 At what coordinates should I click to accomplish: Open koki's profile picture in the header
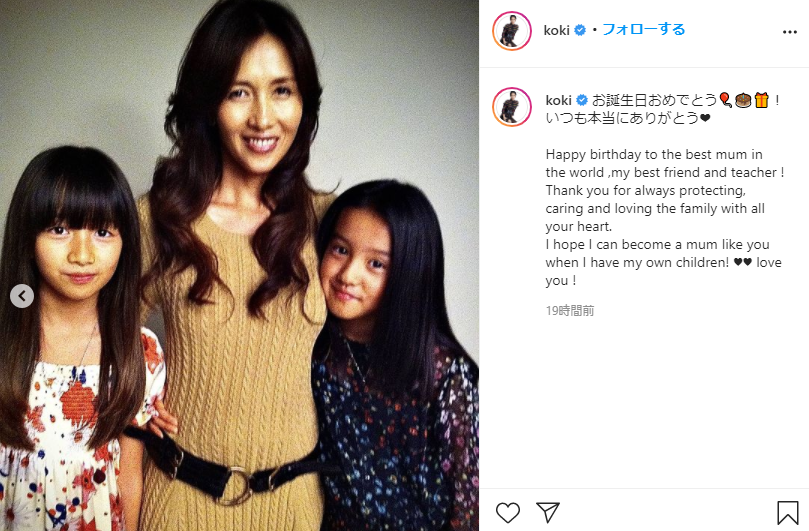[x=512, y=30]
